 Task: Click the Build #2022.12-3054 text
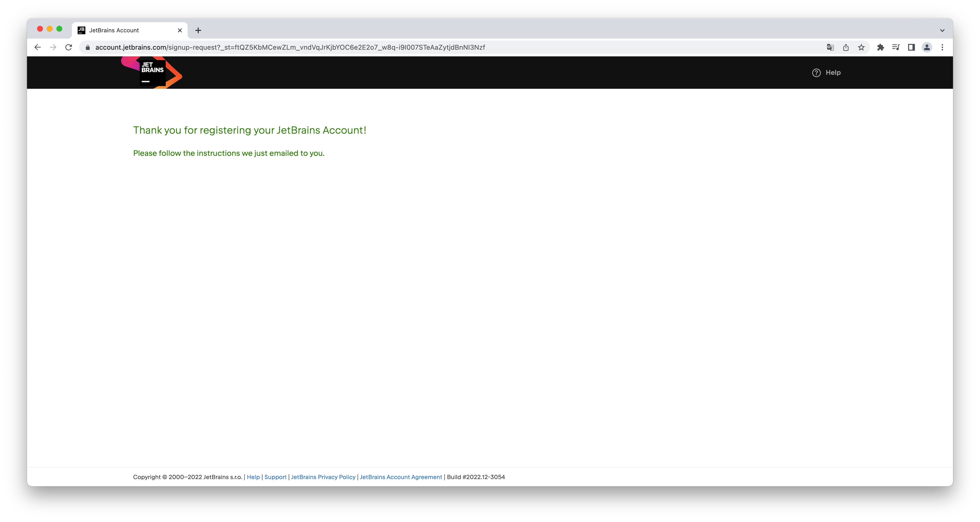[x=476, y=477]
